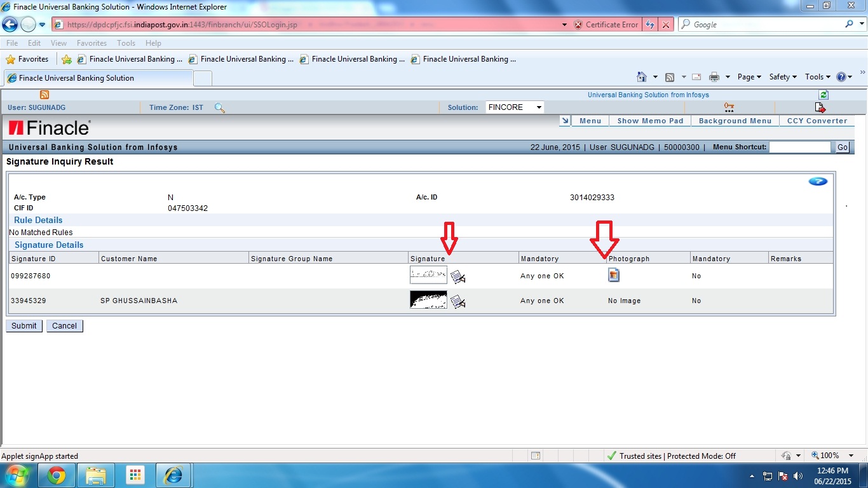Click the key change-password icon

point(729,107)
